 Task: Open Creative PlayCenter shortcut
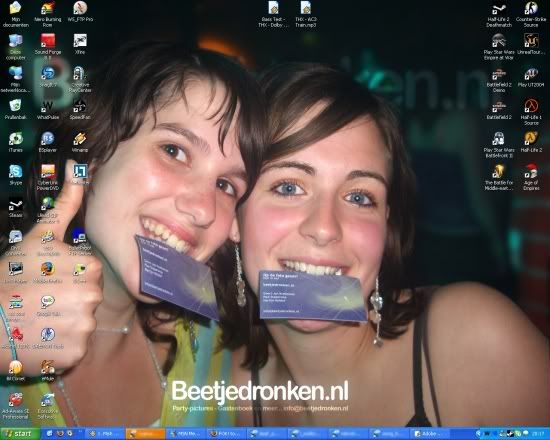coord(80,80)
